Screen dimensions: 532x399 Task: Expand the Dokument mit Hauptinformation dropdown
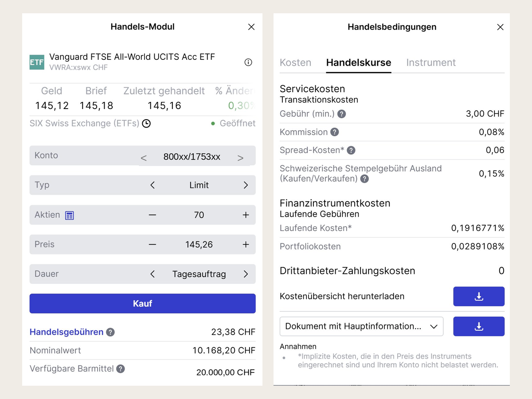click(361, 326)
